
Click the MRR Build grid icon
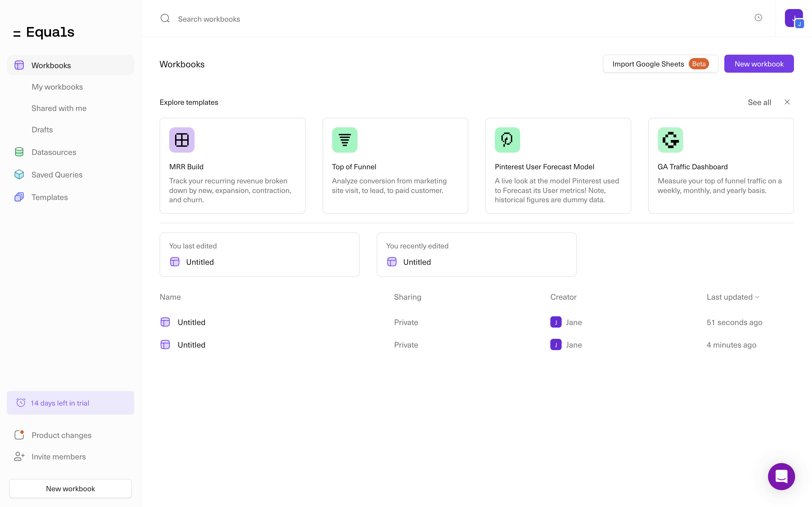(182, 140)
